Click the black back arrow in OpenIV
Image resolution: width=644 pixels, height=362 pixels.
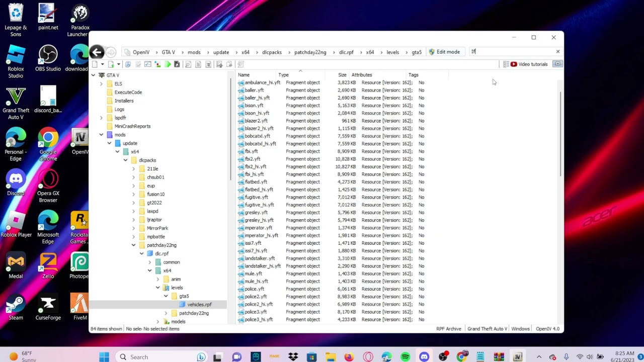coord(97,52)
